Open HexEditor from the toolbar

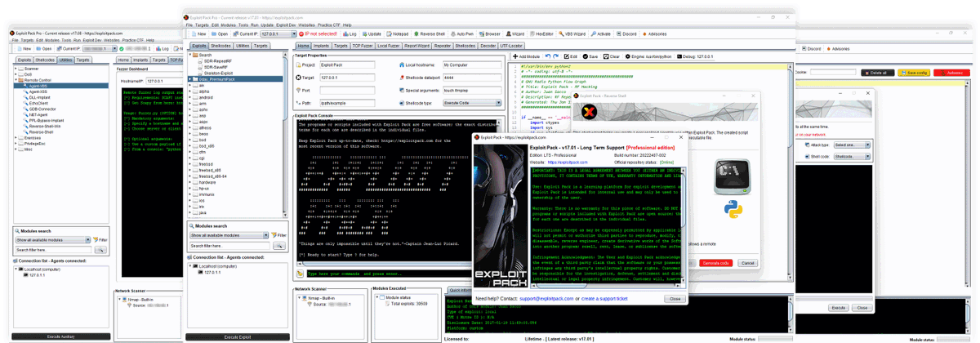[541, 34]
